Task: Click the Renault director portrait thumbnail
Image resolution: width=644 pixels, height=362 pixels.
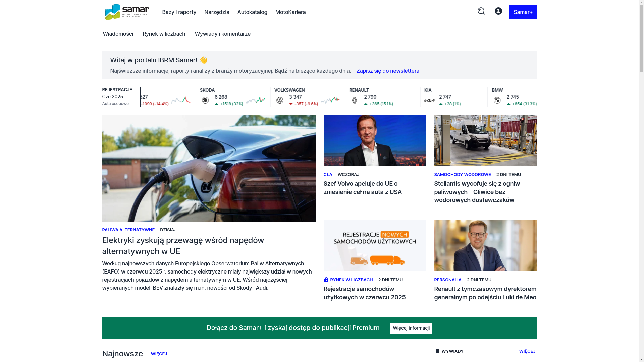Action: point(485,246)
